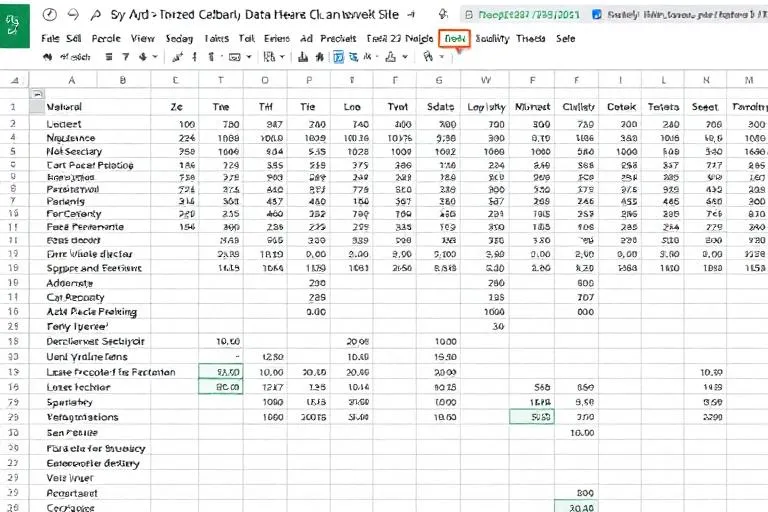Click the green address text in top bar
The image size is (768, 512).
pyautogui.click(x=528, y=15)
